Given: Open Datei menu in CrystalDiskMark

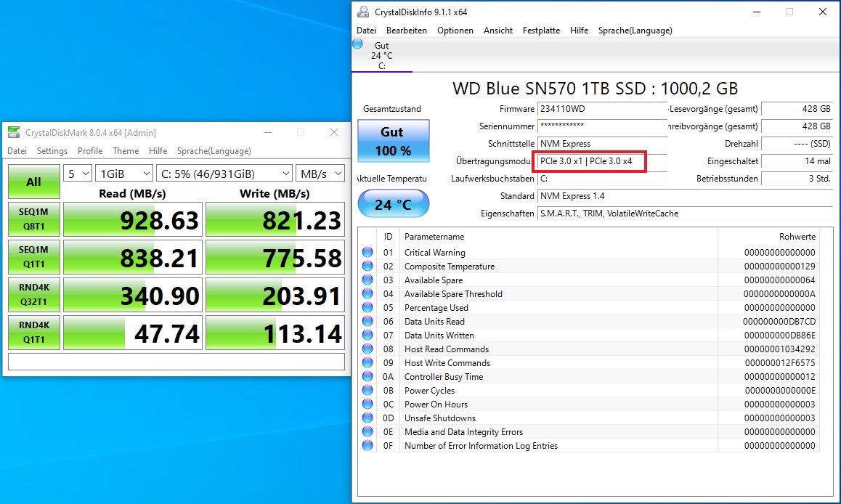Looking at the screenshot, I should [x=17, y=150].
